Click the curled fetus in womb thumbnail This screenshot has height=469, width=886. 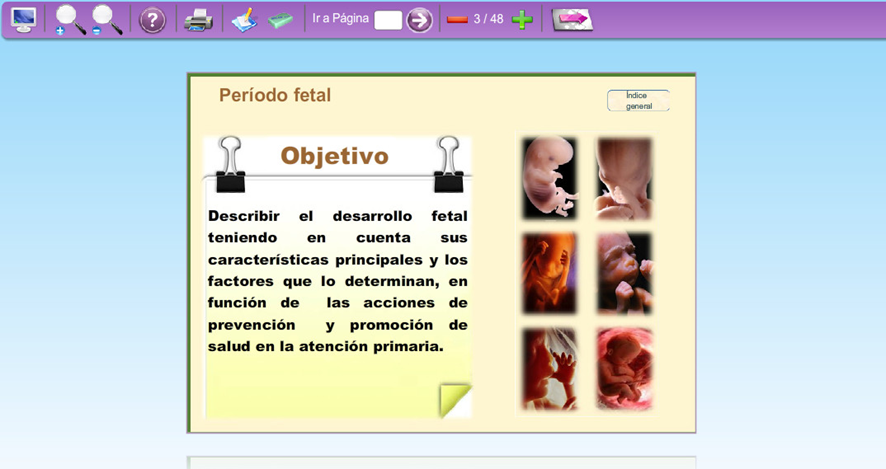624,368
